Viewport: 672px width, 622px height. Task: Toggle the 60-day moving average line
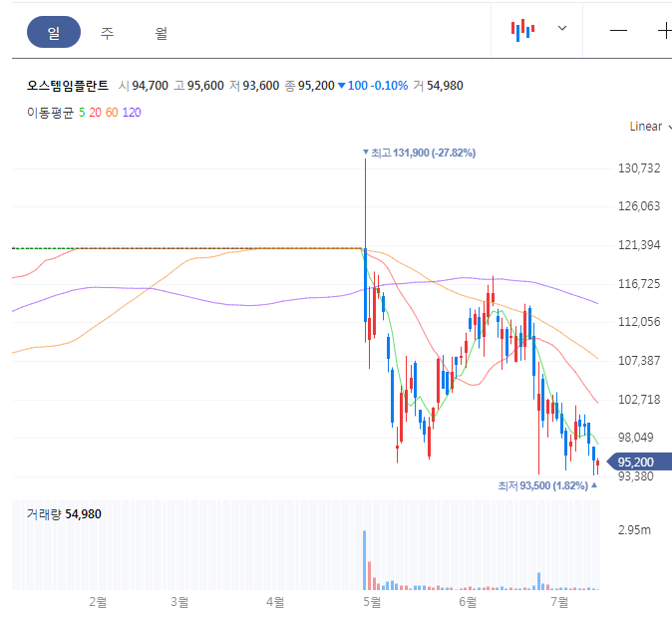(112, 113)
